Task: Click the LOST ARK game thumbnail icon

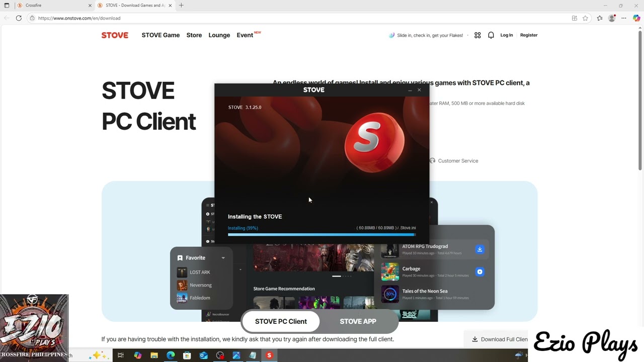Action: tap(182, 273)
